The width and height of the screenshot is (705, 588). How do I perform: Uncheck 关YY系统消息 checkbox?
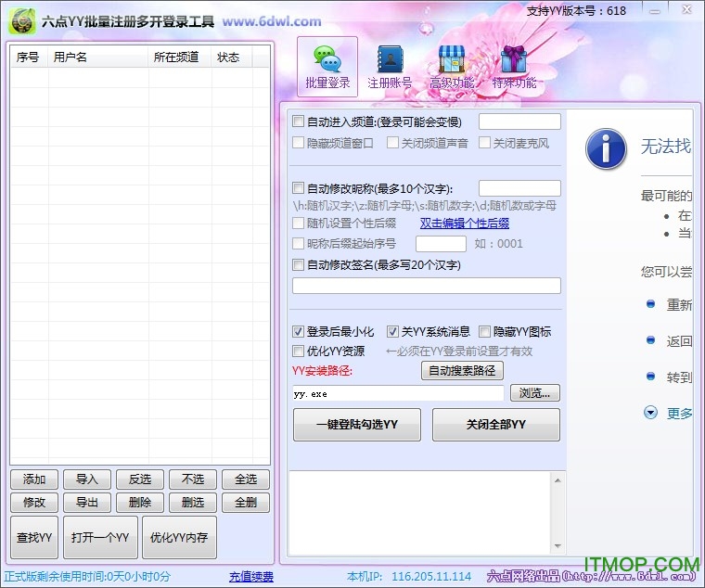(x=392, y=331)
